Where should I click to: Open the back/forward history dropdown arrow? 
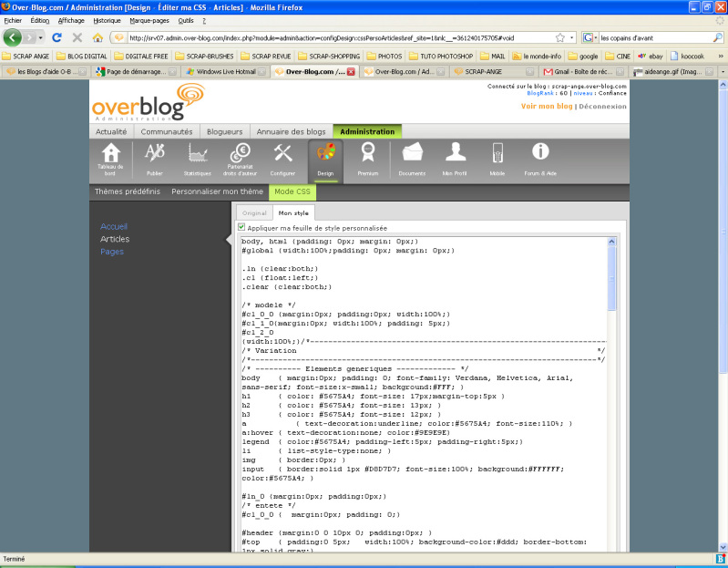[41, 37]
